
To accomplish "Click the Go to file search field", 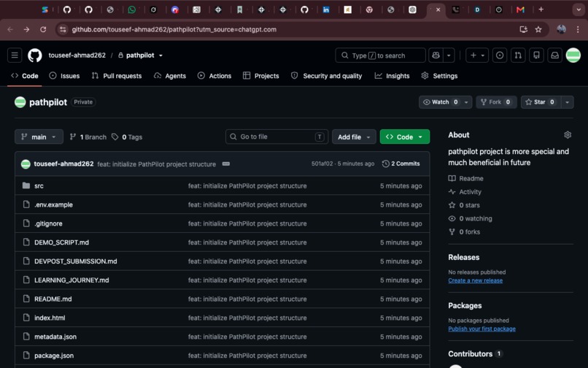I will click(276, 137).
